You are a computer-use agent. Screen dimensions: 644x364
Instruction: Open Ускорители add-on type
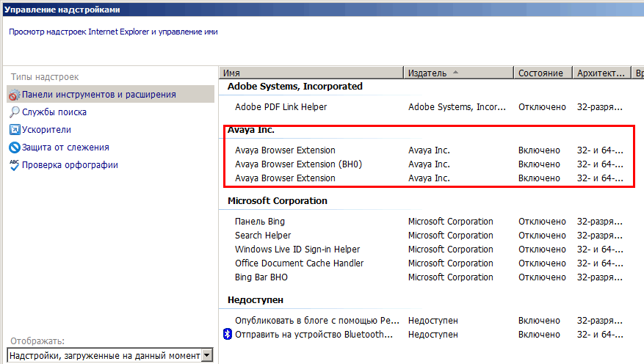[x=46, y=130]
